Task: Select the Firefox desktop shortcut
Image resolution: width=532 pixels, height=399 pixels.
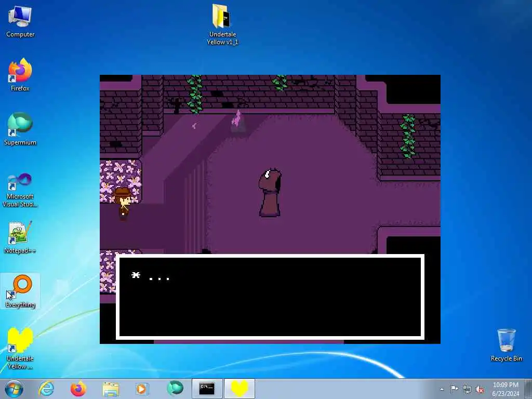Action: coord(20,75)
